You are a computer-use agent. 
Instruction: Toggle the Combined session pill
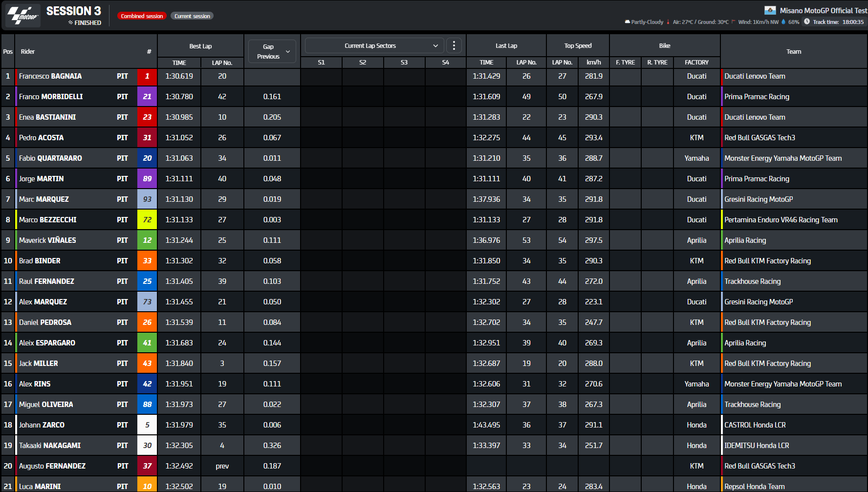click(x=142, y=16)
